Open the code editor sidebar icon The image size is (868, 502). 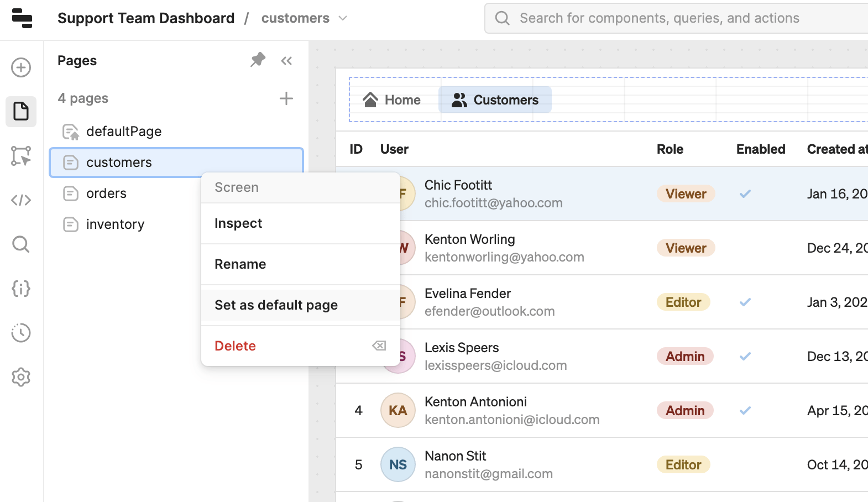21,200
